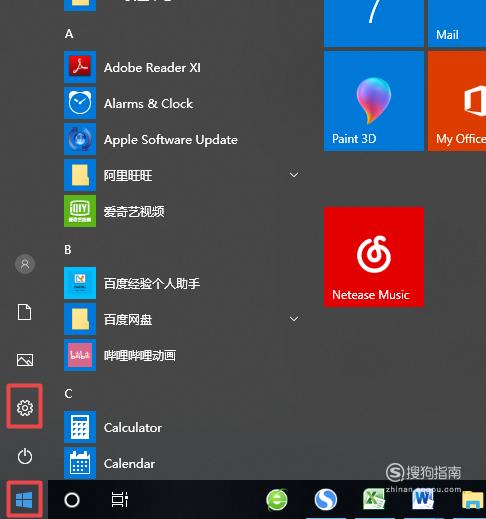Screen dimensions: 486x519
Task: Click the 'Adobe Reader XI' label
Action: [x=152, y=68]
